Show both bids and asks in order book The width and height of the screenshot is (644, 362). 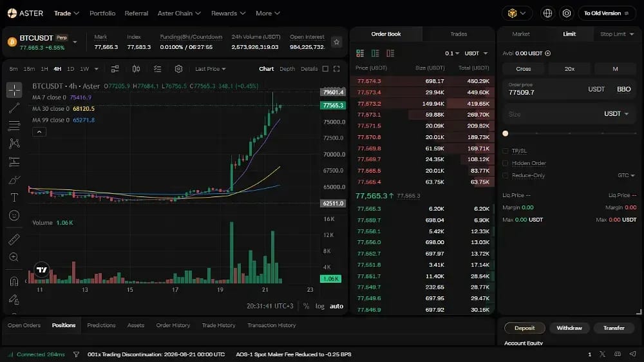tap(360, 53)
